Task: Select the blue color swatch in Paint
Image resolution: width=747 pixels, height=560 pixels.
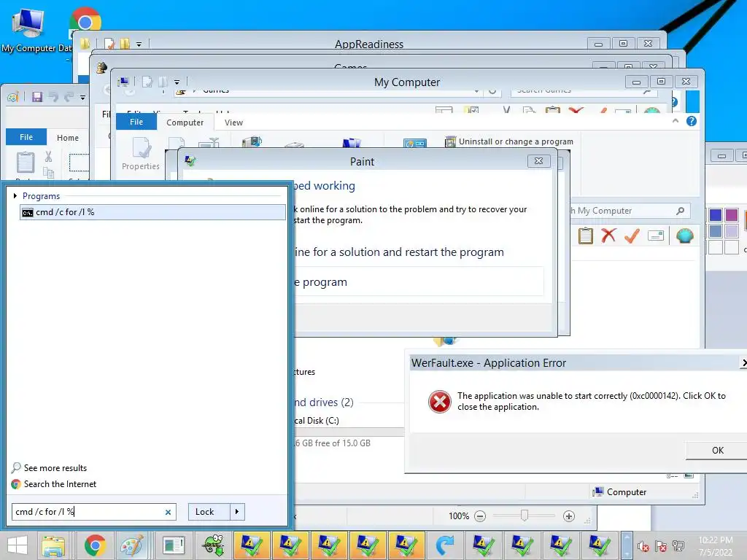Action: pos(716,215)
